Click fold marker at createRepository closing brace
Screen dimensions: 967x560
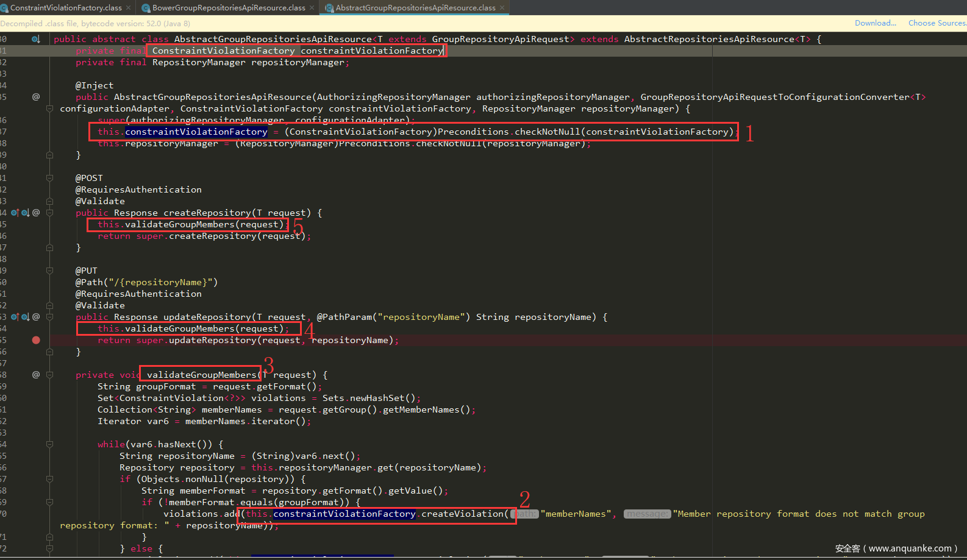50,247
